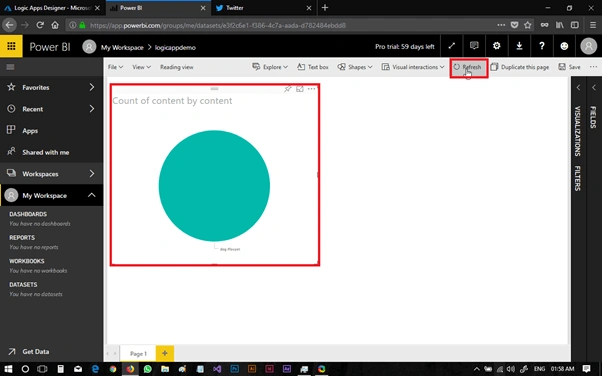Open the File menu dropdown
Screen dimensions: 602x376
point(115,67)
